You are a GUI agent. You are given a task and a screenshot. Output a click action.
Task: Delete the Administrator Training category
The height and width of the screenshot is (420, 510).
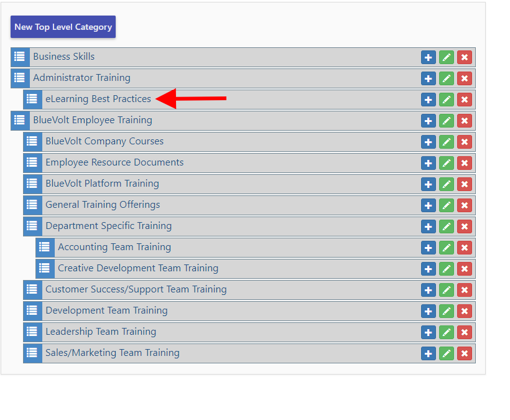click(x=465, y=78)
